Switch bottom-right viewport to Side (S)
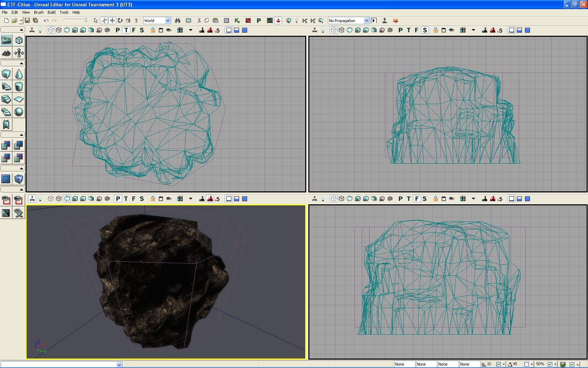Viewport: 588px width, 368px height. [x=425, y=199]
